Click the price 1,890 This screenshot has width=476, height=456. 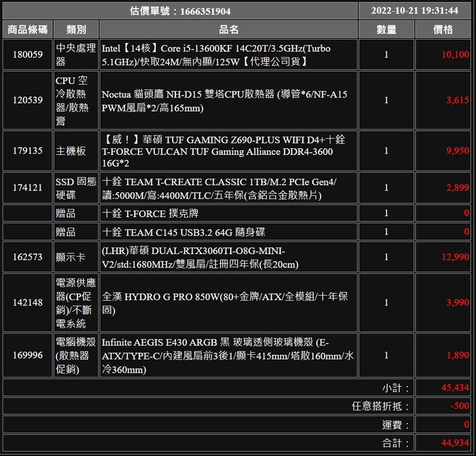click(x=457, y=355)
